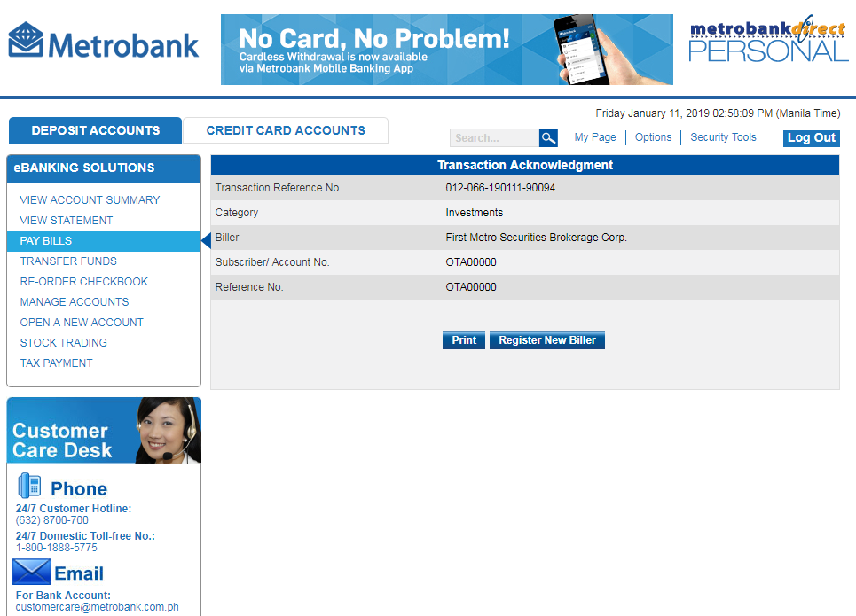The width and height of the screenshot is (856, 616).
Task: Click the Log Out button
Action: click(812, 138)
